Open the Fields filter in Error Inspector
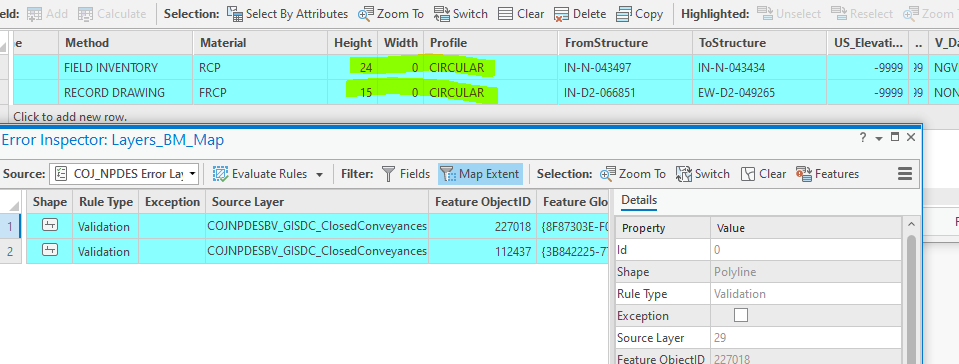The height and width of the screenshot is (364, 959). (x=405, y=174)
